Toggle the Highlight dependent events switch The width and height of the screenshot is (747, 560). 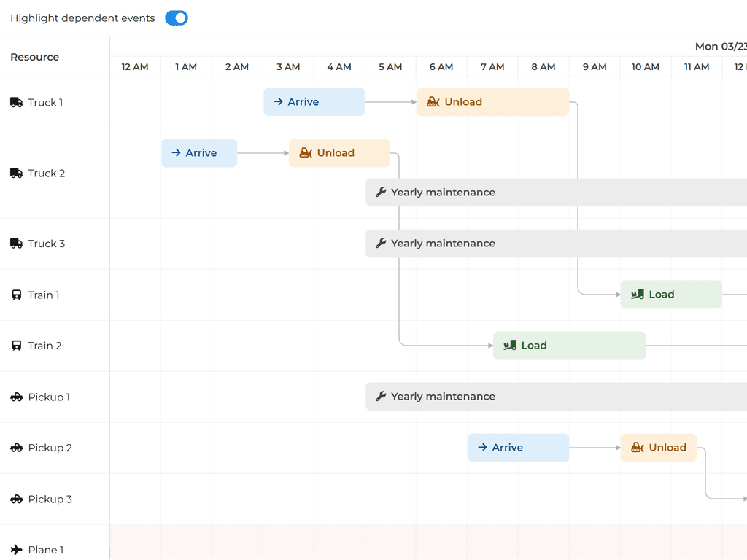(x=176, y=17)
